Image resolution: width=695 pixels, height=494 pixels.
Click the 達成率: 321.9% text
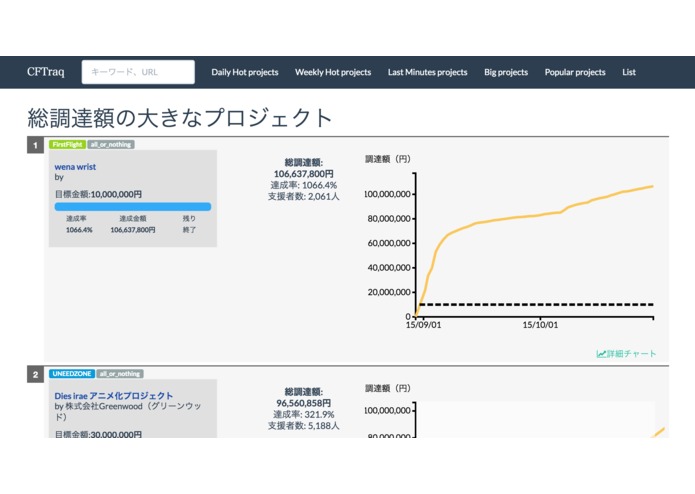(304, 415)
